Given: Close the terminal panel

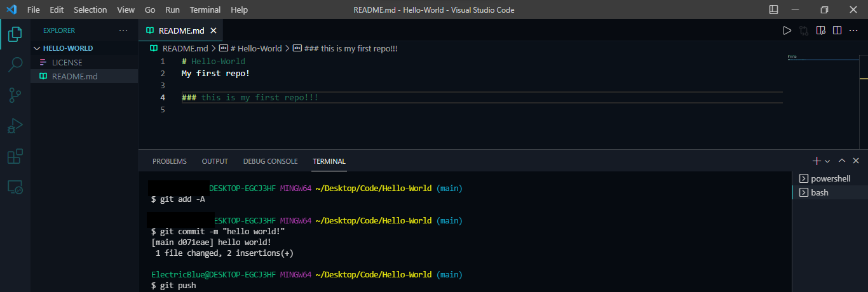Looking at the screenshot, I should coord(856,161).
